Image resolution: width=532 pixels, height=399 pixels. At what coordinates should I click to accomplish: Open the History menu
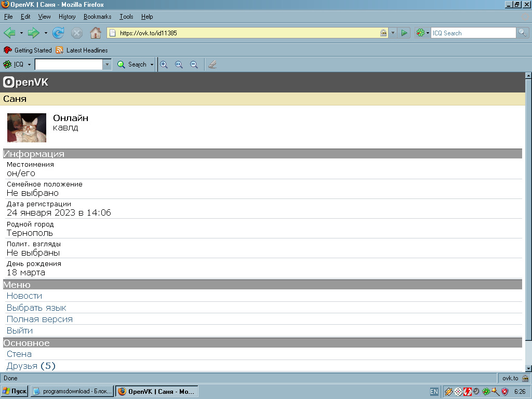[x=67, y=17]
